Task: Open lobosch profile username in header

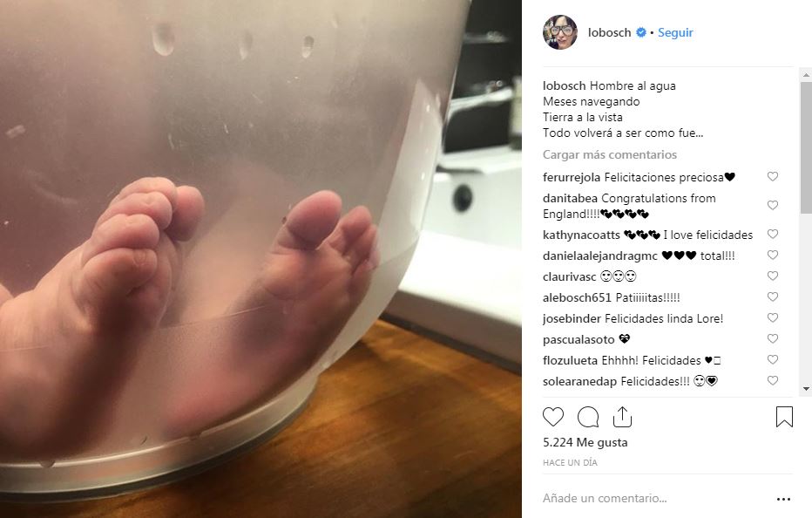Action: 610,32
